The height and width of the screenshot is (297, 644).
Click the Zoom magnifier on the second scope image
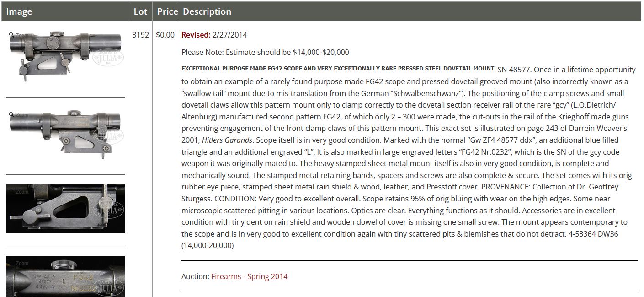point(12,115)
